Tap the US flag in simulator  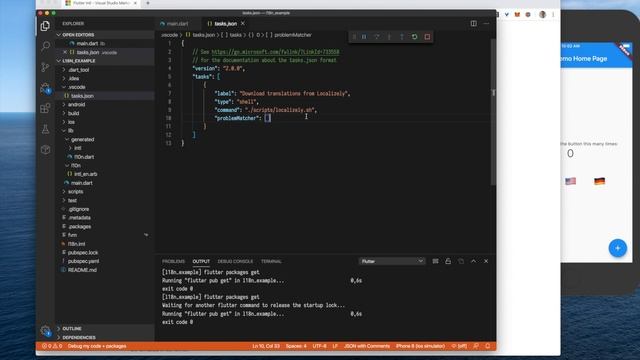pos(570,181)
